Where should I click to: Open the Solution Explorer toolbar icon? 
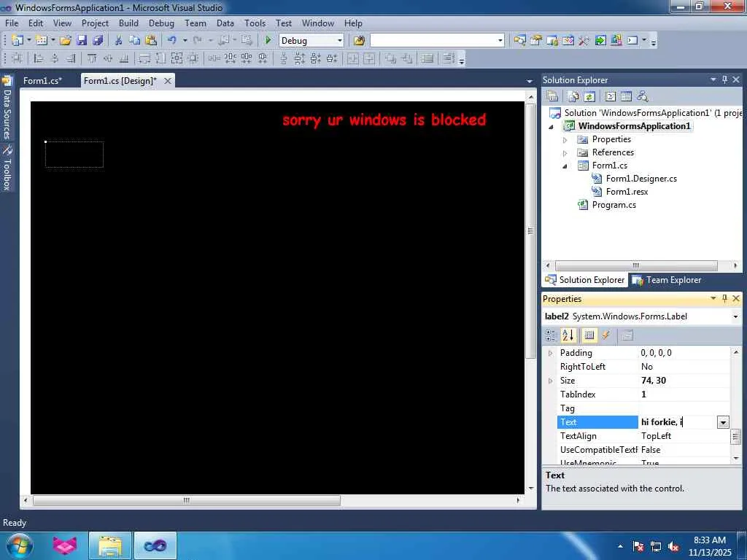click(x=519, y=41)
